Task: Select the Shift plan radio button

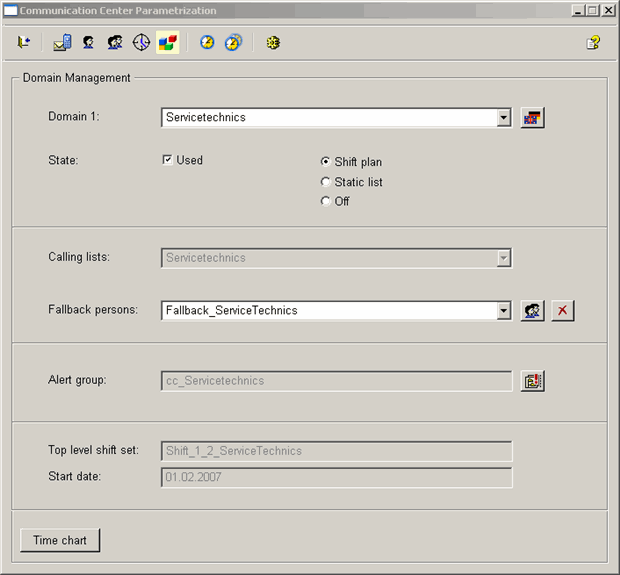Action: tap(325, 162)
